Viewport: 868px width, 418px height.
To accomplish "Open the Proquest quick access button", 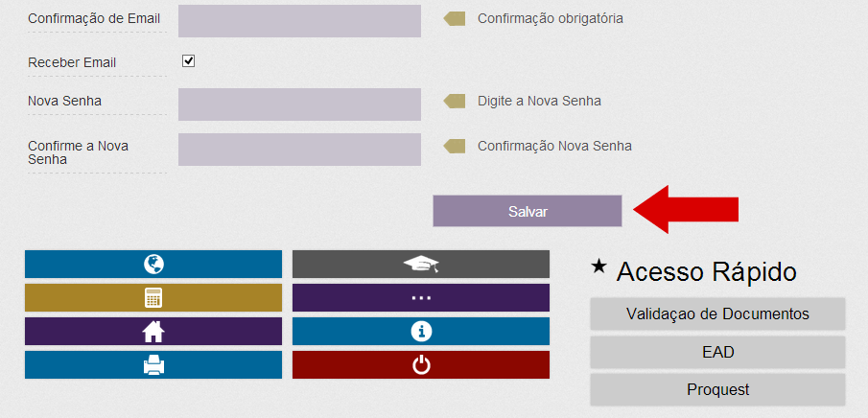I will coord(717,390).
